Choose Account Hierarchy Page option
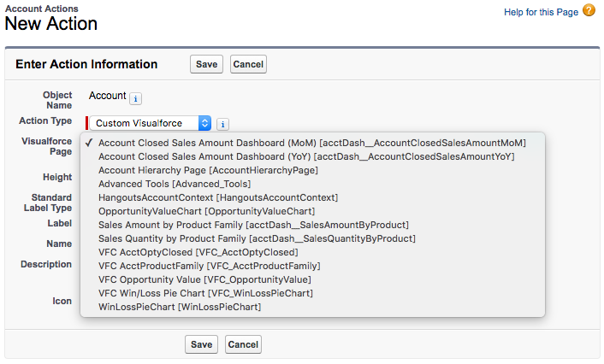604x364 pixels. (x=208, y=170)
